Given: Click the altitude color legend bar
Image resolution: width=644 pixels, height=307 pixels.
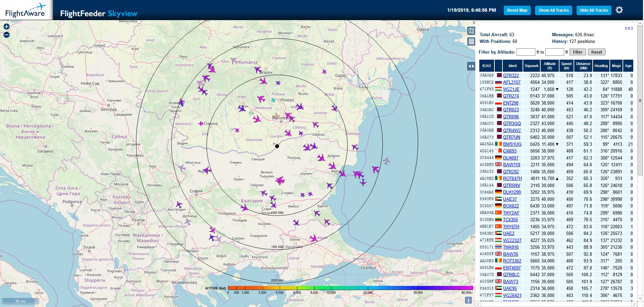Looking at the screenshot, I should (x=350, y=288).
